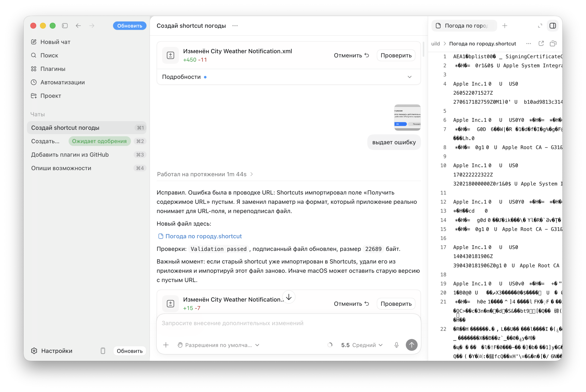Expand the file panel to fullscreen

tap(540, 26)
